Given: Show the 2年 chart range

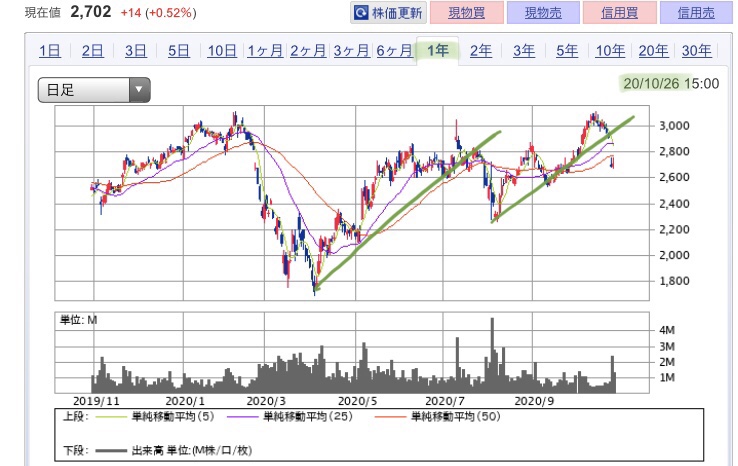Looking at the screenshot, I should [481, 50].
